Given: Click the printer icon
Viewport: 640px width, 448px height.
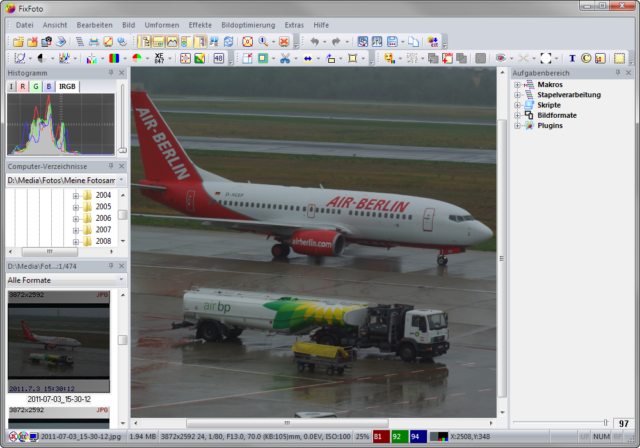Looking at the screenshot, I should click(94, 42).
